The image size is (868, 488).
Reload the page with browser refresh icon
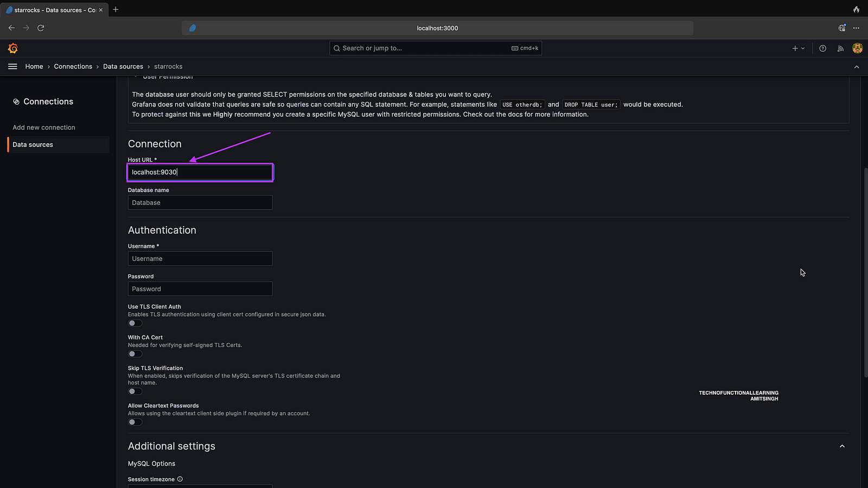click(41, 28)
